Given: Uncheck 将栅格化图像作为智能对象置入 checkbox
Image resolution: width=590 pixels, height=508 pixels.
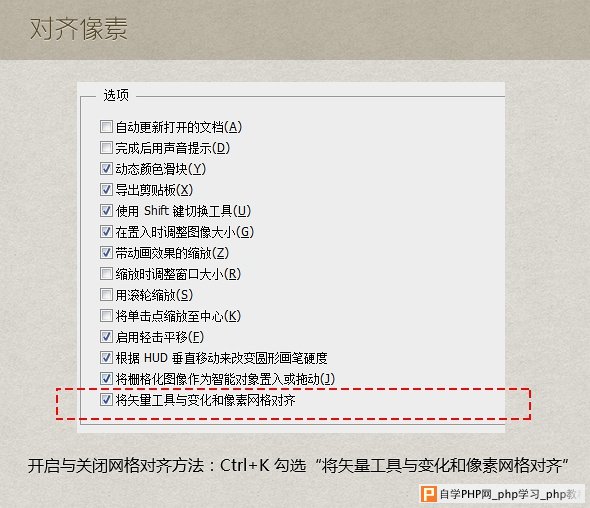Looking at the screenshot, I should pos(106,379).
